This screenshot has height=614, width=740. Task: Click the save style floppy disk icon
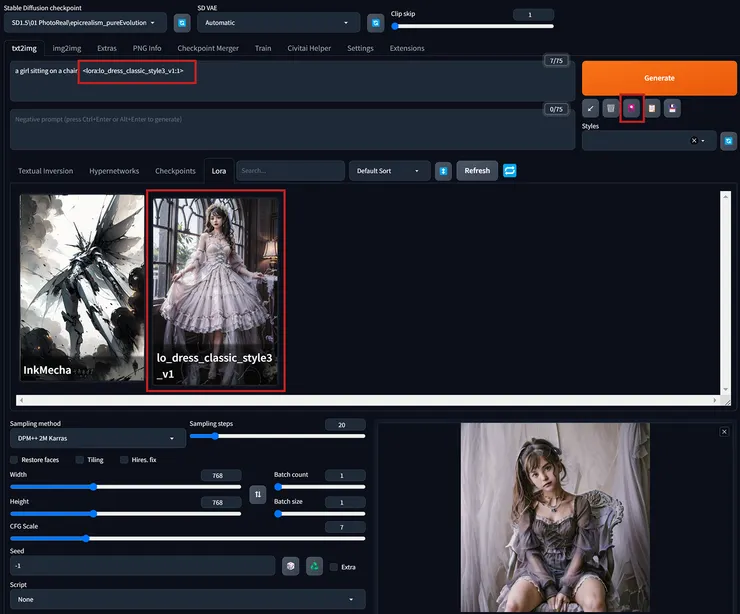(x=673, y=108)
